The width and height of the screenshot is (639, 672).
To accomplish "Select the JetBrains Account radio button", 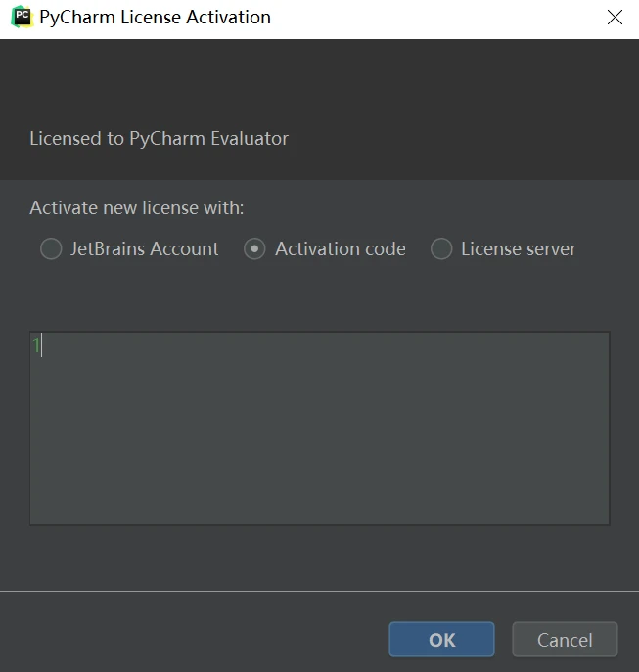I will (51, 249).
